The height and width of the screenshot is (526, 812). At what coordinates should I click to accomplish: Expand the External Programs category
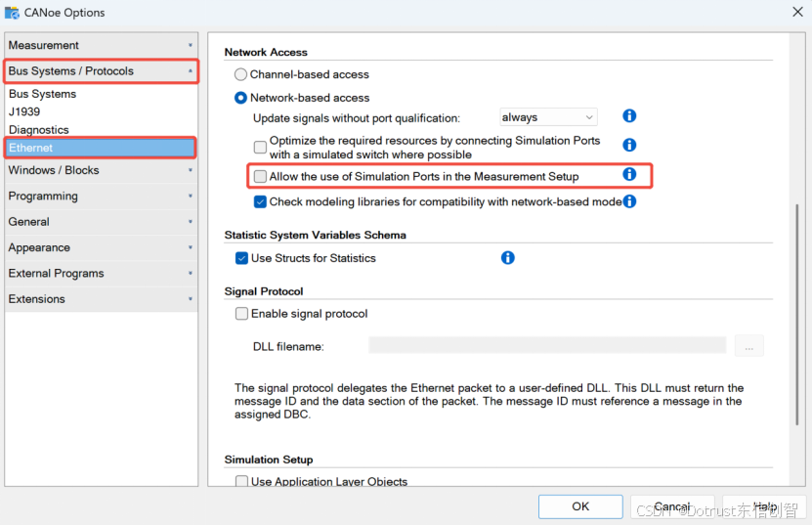101,273
